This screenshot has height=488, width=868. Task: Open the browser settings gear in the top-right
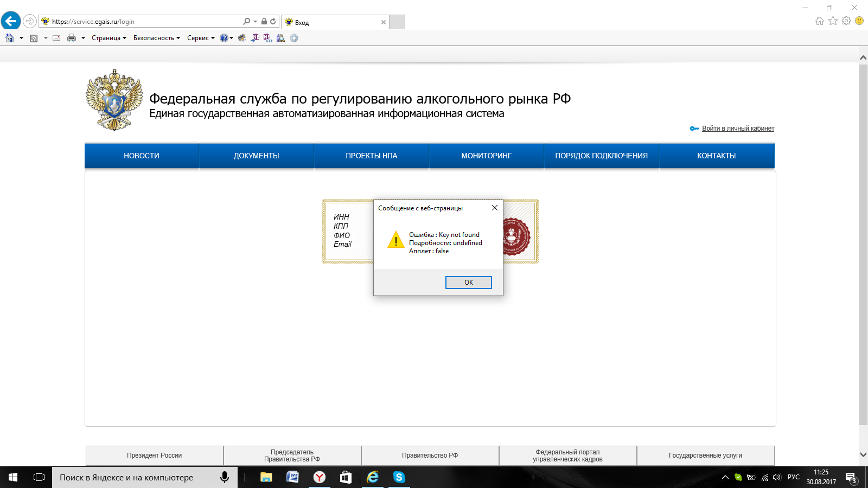pyautogui.click(x=846, y=21)
